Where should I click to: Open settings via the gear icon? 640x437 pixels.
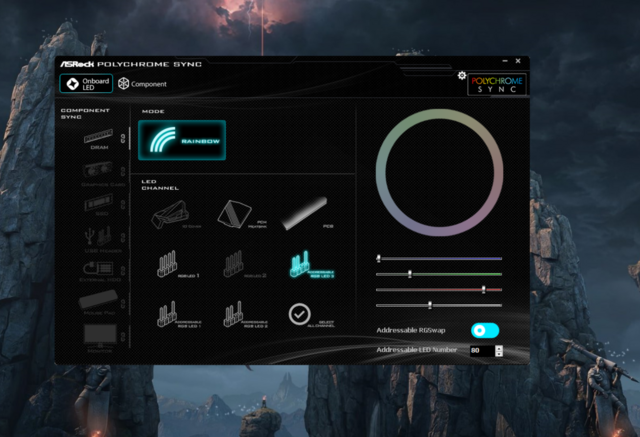tap(461, 76)
